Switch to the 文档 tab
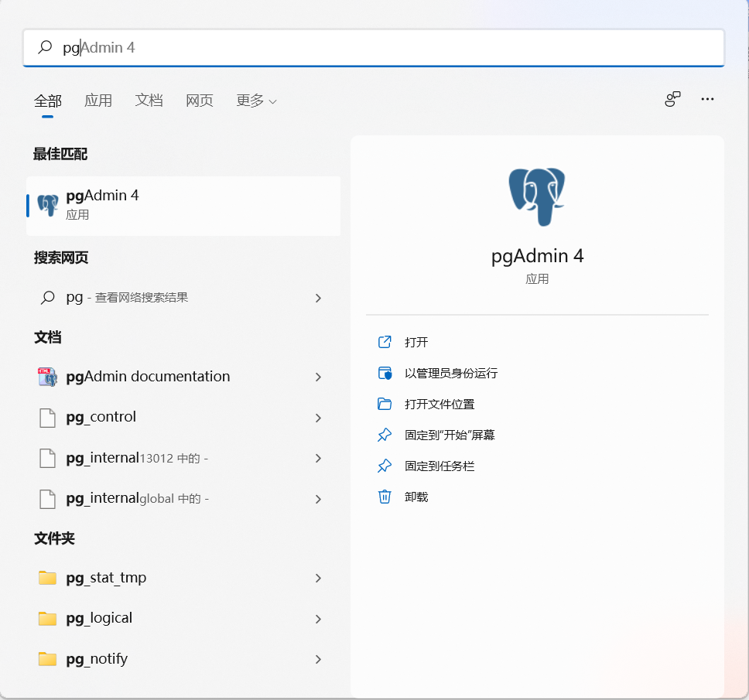The image size is (749, 700). tap(149, 101)
